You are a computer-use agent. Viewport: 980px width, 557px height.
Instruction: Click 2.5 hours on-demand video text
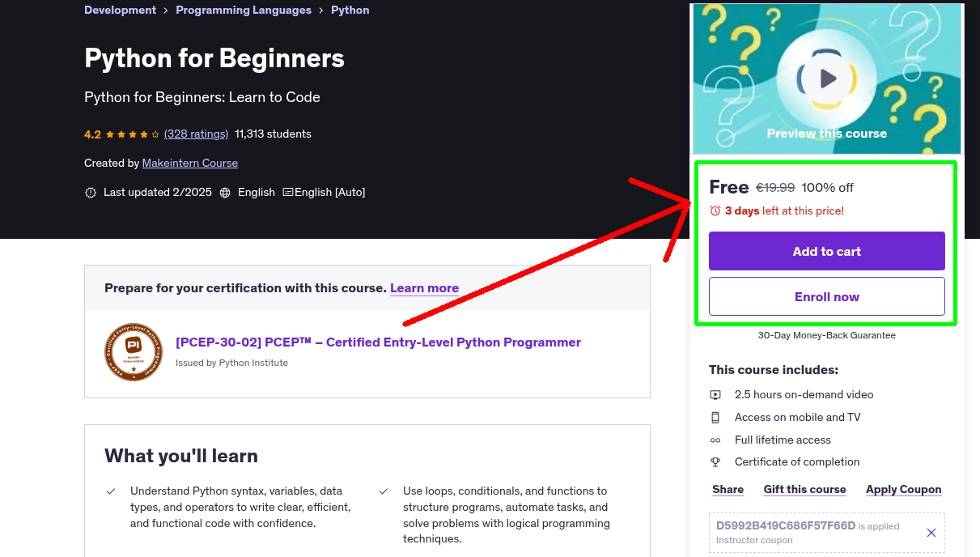804,395
